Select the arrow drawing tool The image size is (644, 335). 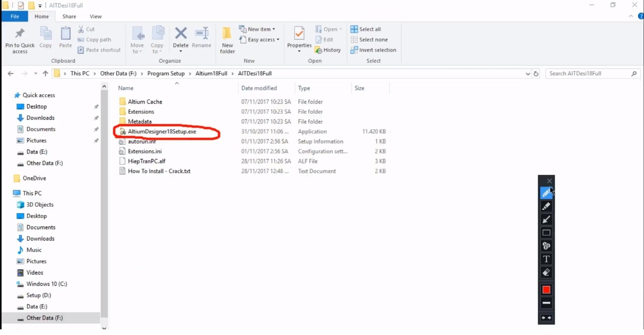point(546,219)
